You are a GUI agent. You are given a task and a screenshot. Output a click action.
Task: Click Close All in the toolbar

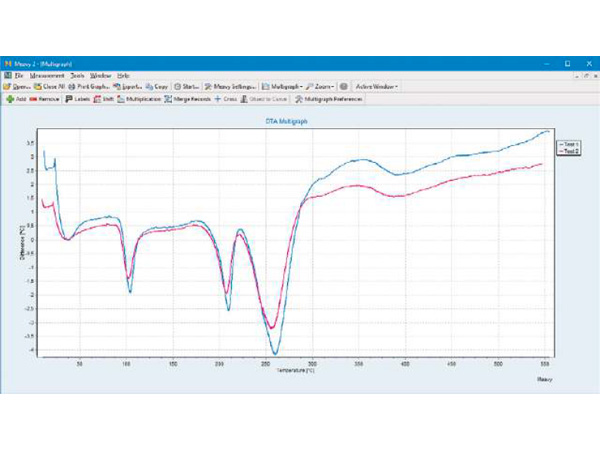(x=50, y=87)
